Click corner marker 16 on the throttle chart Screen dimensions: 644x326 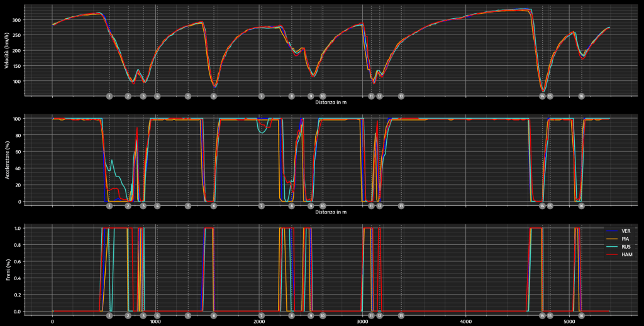tap(581, 206)
